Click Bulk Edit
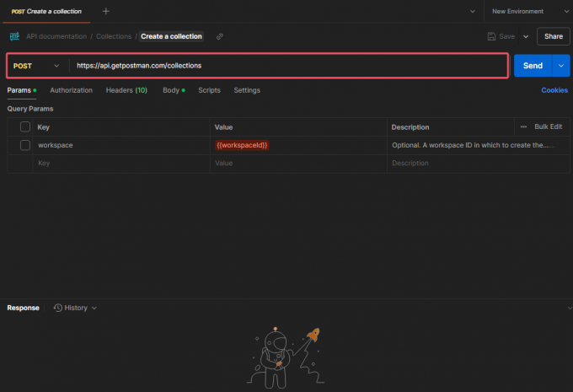The image size is (573, 392). point(549,126)
